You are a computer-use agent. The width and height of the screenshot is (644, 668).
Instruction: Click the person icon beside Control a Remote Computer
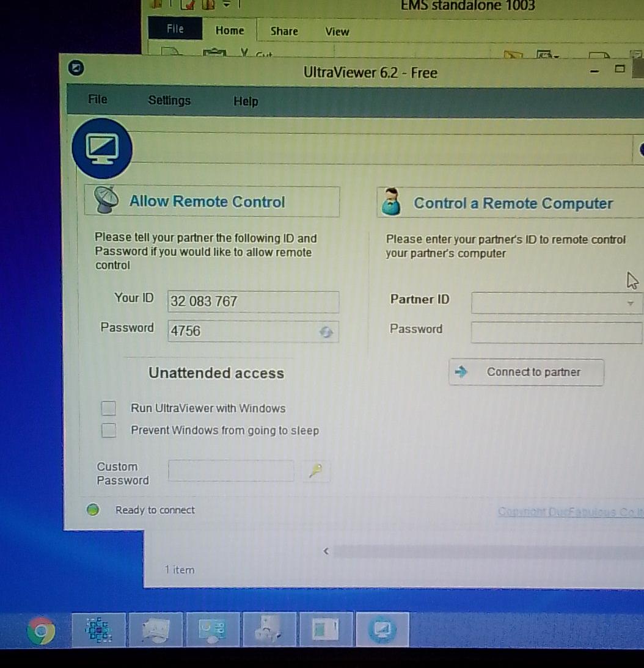(391, 202)
